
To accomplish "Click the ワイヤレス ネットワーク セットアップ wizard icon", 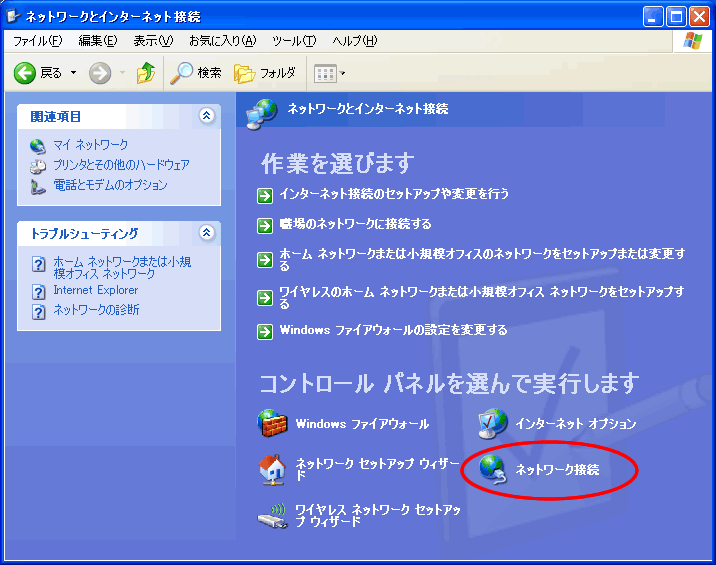I will pyautogui.click(x=273, y=516).
